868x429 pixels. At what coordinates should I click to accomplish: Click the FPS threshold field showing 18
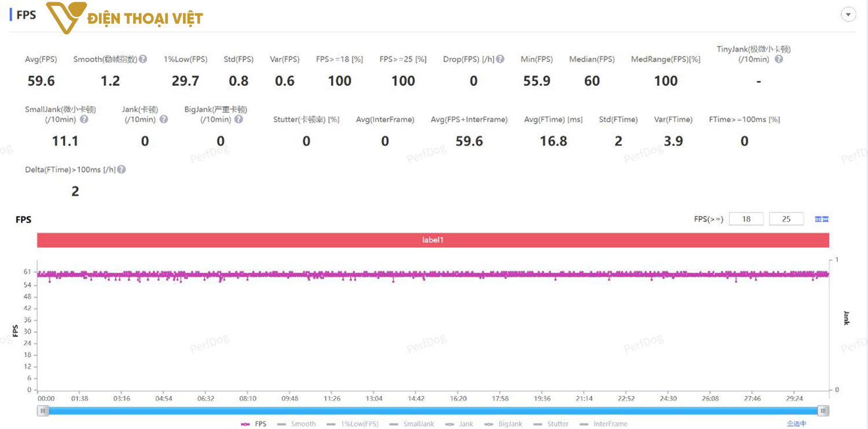tap(746, 219)
